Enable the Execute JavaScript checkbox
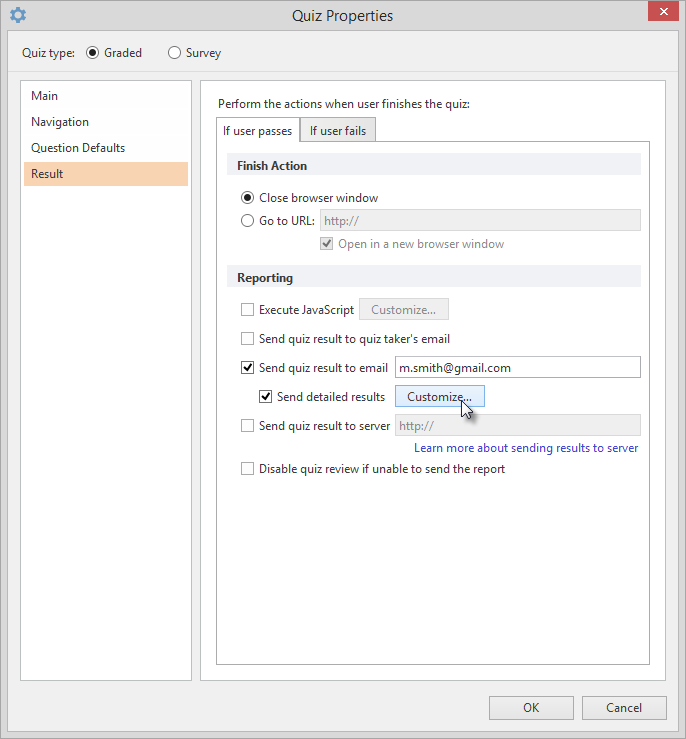 pyautogui.click(x=248, y=310)
